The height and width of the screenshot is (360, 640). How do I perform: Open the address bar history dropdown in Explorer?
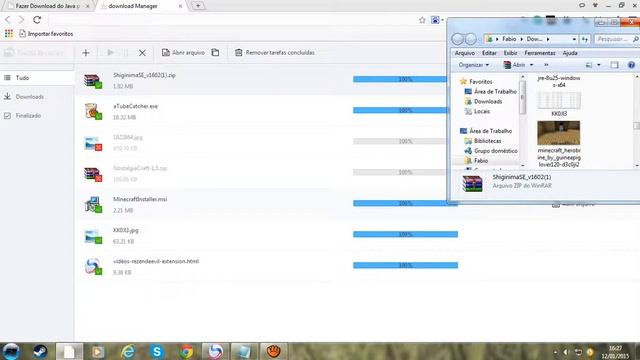[574, 39]
